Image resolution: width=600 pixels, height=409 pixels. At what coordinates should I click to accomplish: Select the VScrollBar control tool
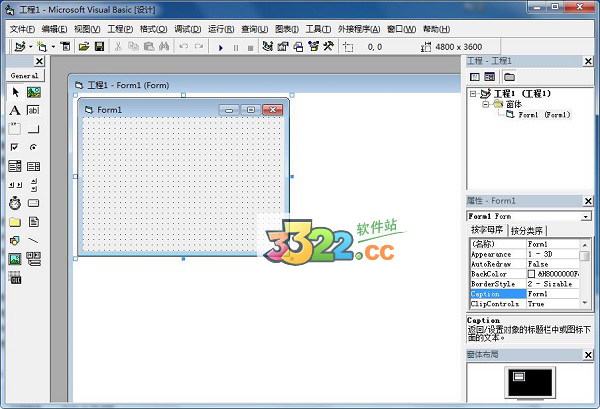[x=34, y=184]
